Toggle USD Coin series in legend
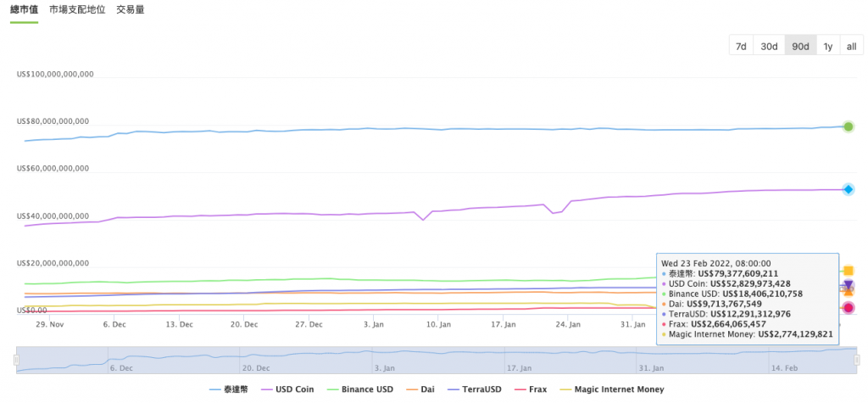Image resolution: width=868 pixels, height=403 pixels. pyautogui.click(x=288, y=389)
